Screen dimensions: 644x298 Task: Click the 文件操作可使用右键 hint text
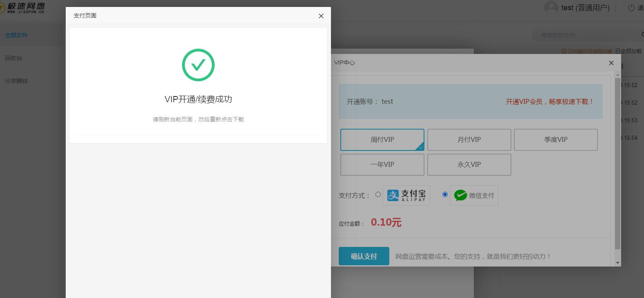[587, 51]
